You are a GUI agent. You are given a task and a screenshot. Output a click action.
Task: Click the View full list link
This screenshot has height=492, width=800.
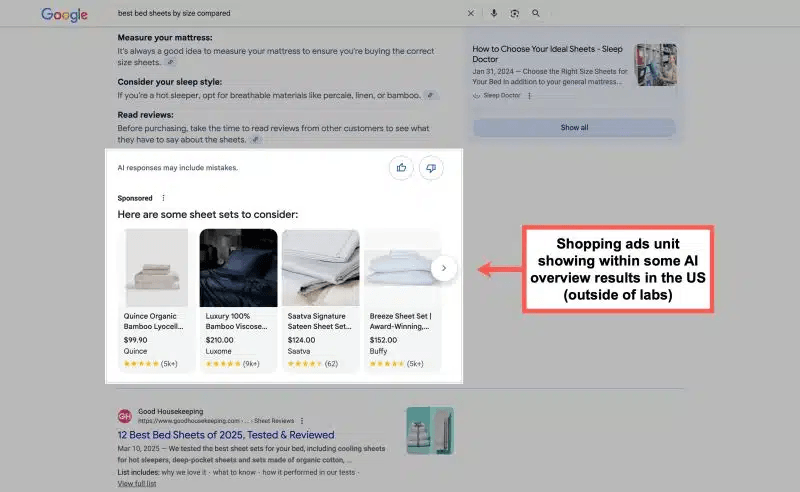[139, 483]
